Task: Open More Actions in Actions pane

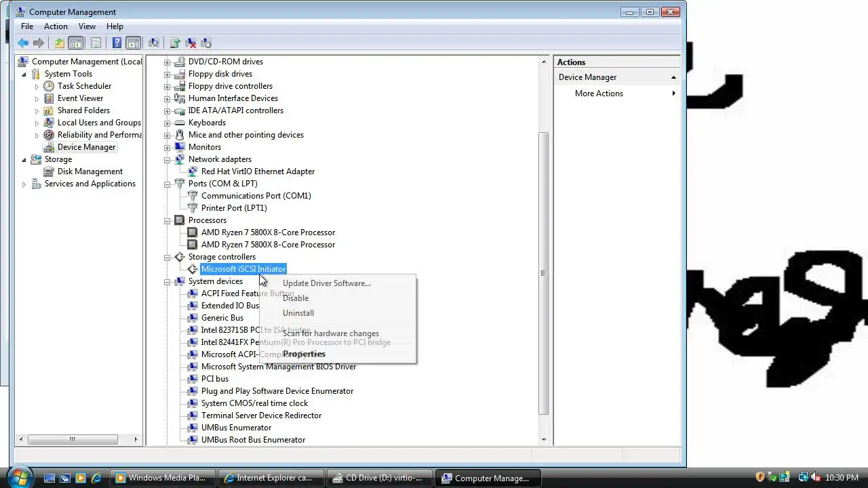Action: (x=599, y=94)
